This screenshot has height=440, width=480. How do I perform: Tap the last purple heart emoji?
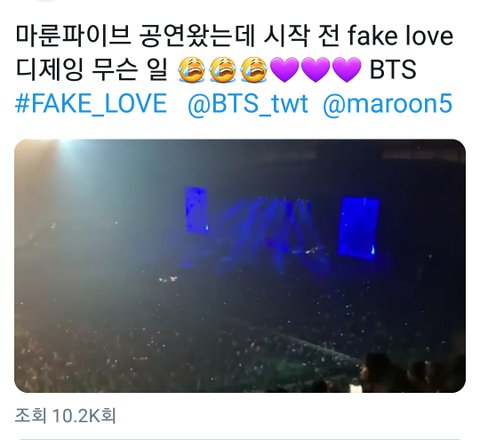coord(347,69)
